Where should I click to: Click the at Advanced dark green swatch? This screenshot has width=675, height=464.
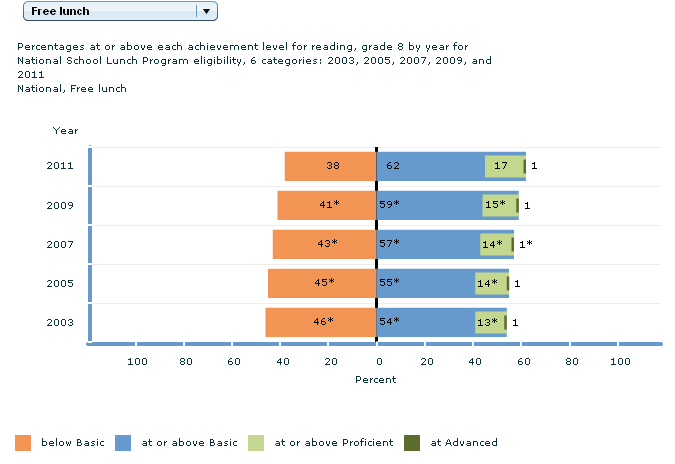point(411,442)
